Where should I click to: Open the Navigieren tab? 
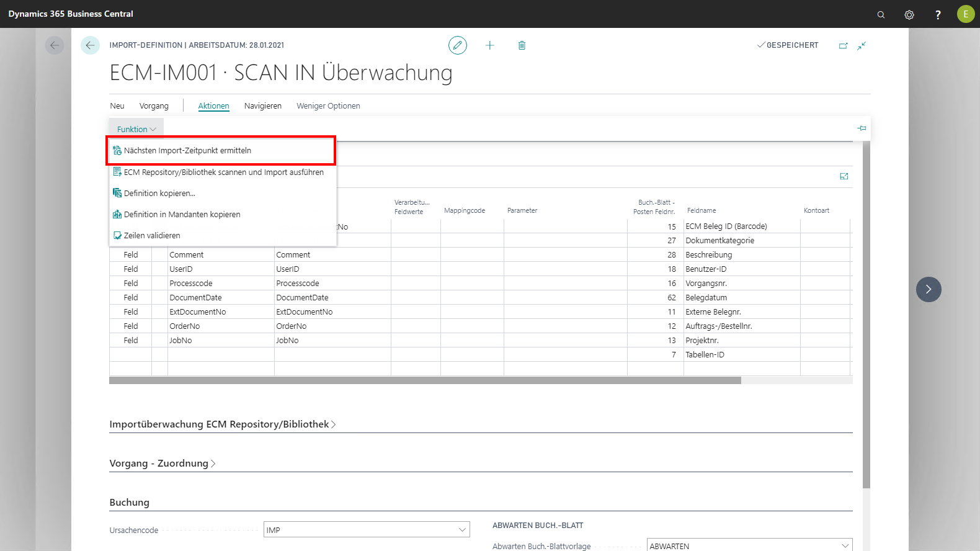coord(262,106)
